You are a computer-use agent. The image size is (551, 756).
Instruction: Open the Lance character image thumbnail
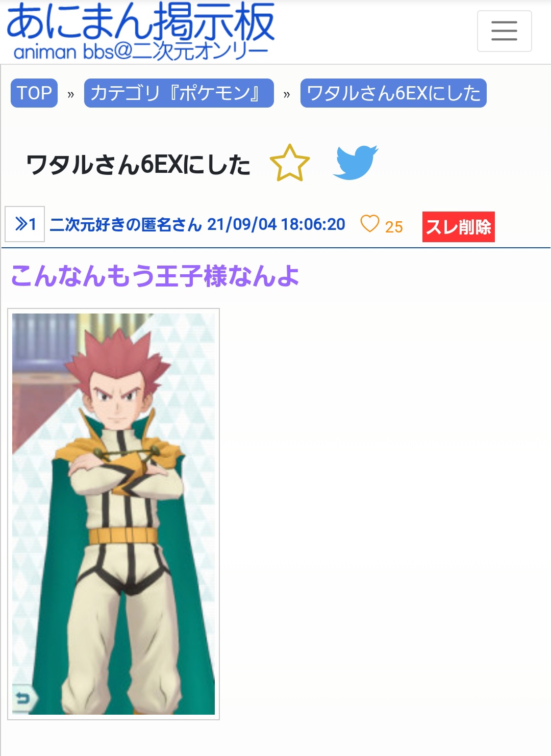click(113, 514)
